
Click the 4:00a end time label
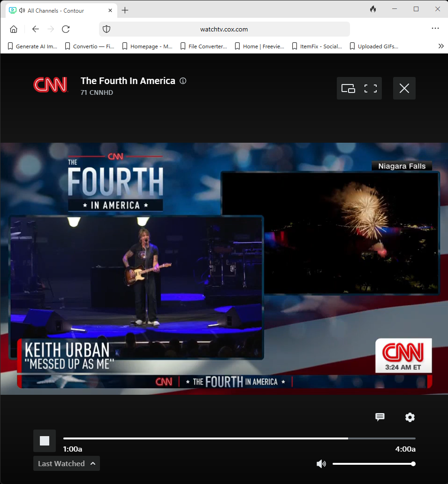[x=405, y=449]
